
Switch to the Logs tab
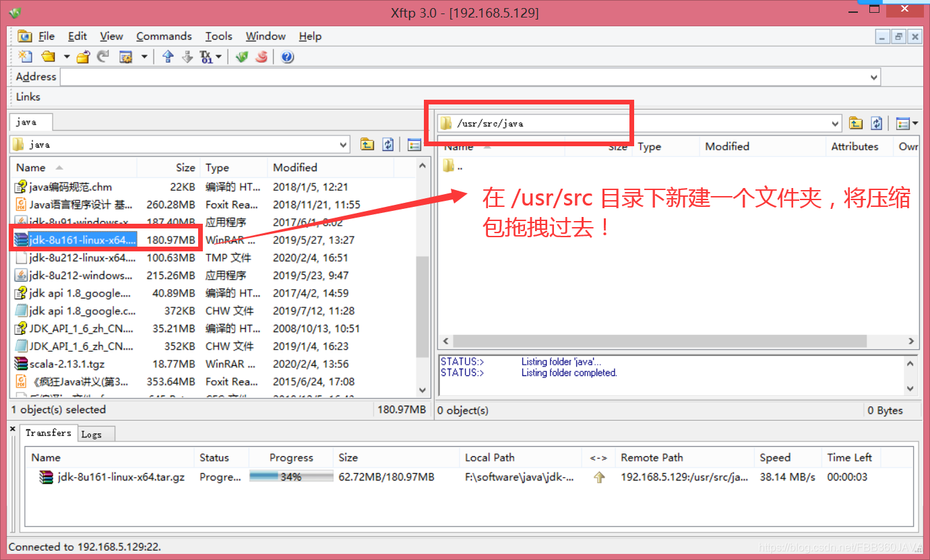[x=94, y=433]
